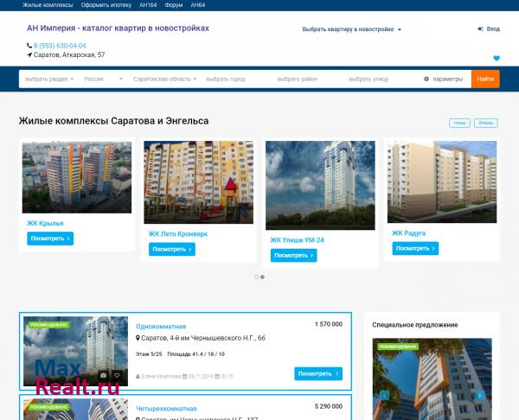Open the АН64 menu item
Viewport: 519px width, 420px height.
click(x=197, y=5)
